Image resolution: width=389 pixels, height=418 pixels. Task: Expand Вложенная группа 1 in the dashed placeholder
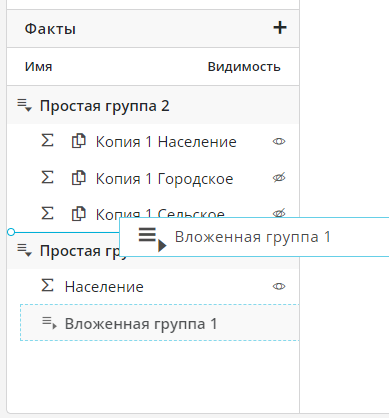[49, 323]
